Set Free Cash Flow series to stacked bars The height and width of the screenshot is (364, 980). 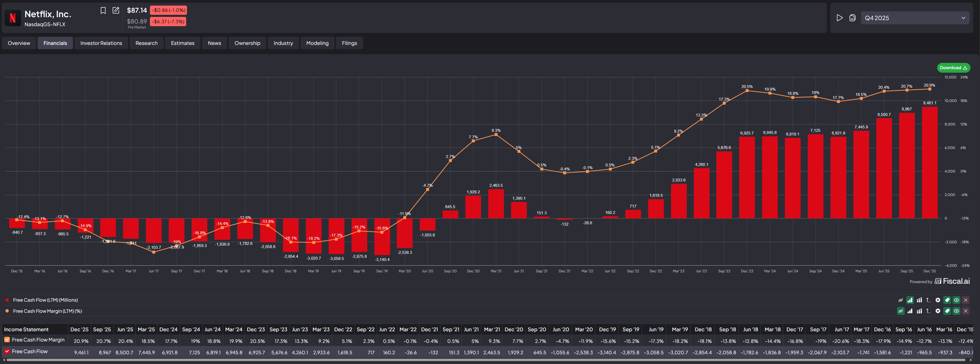[919, 300]
